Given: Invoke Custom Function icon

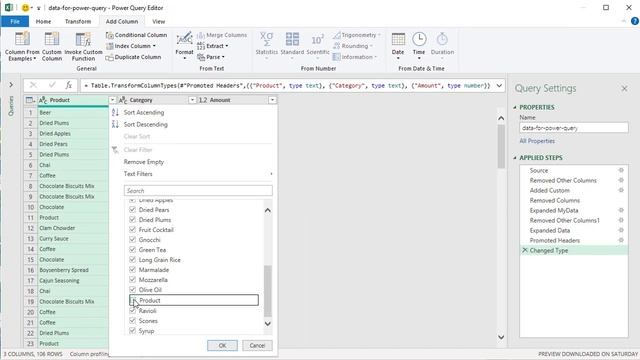Looking at the screenshot, I should point(83,40).
